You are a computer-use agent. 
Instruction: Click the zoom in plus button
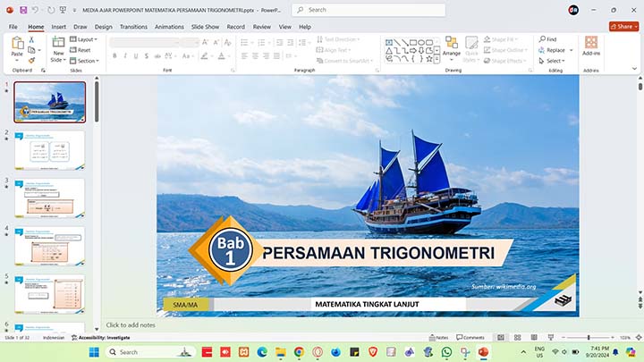(x=613, y=337)
